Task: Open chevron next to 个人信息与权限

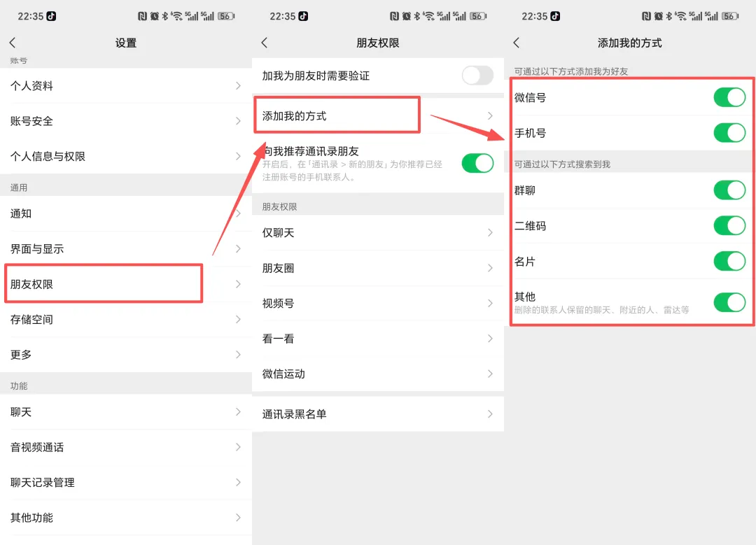Action: click(238, 156)
